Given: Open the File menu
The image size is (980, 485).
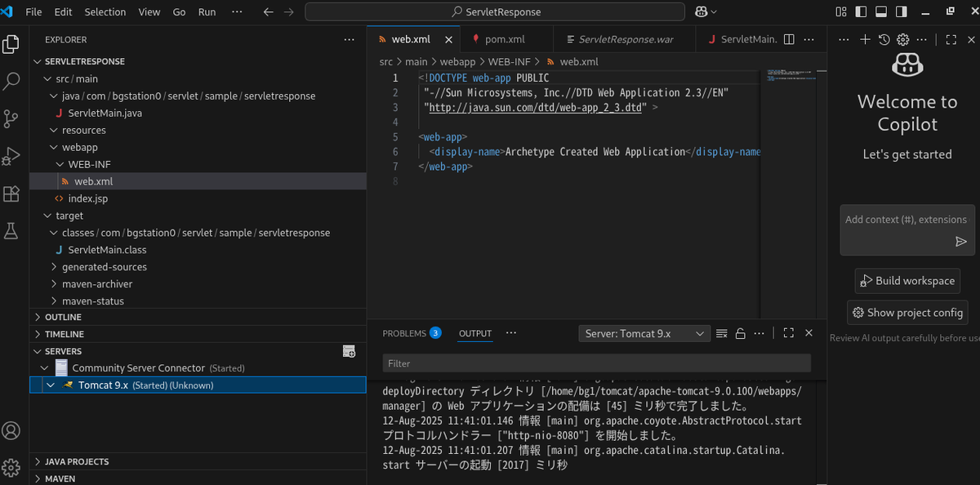Looking at the screenshot, I should pos(34,12).
